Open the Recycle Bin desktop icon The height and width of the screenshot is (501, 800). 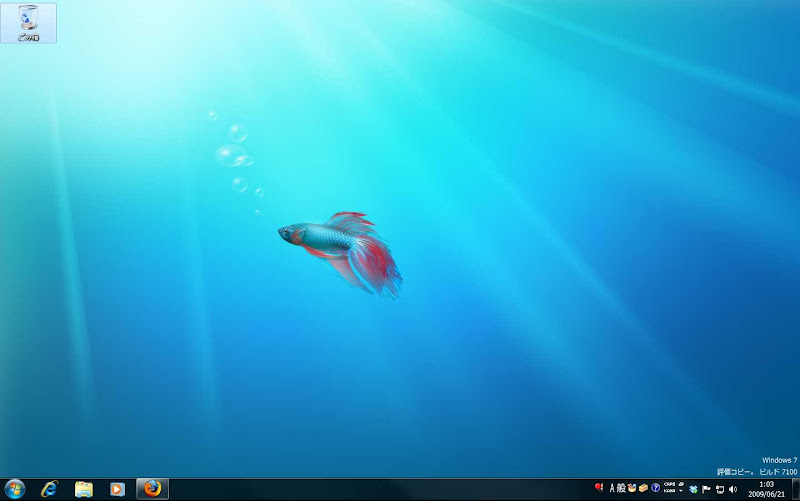pyautogui.click(x=29, y=22)
